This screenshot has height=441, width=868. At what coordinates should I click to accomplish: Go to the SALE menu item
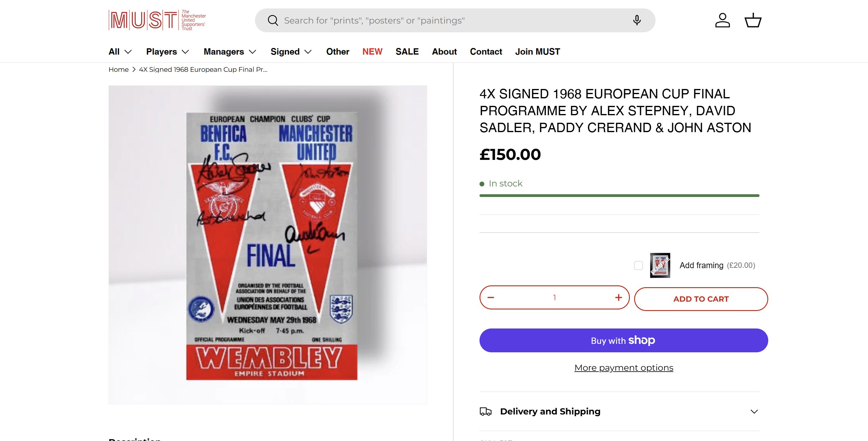407,52
